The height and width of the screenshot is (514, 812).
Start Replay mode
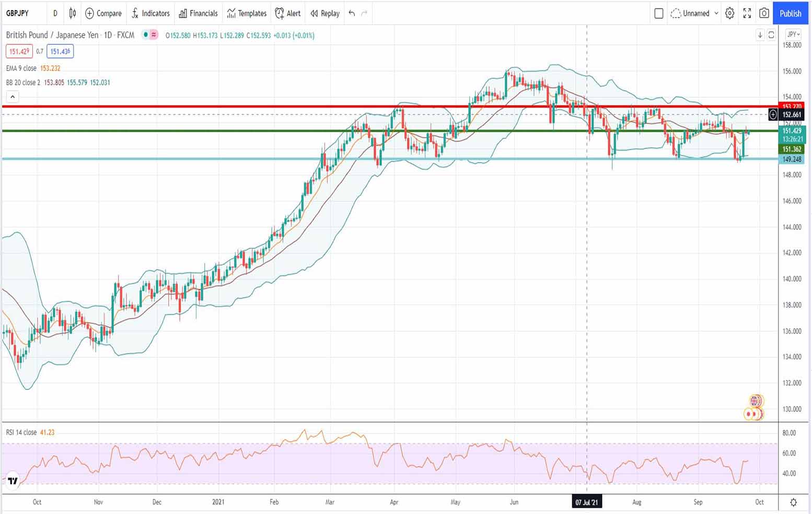pyautogui.click(x=324, y=14)
